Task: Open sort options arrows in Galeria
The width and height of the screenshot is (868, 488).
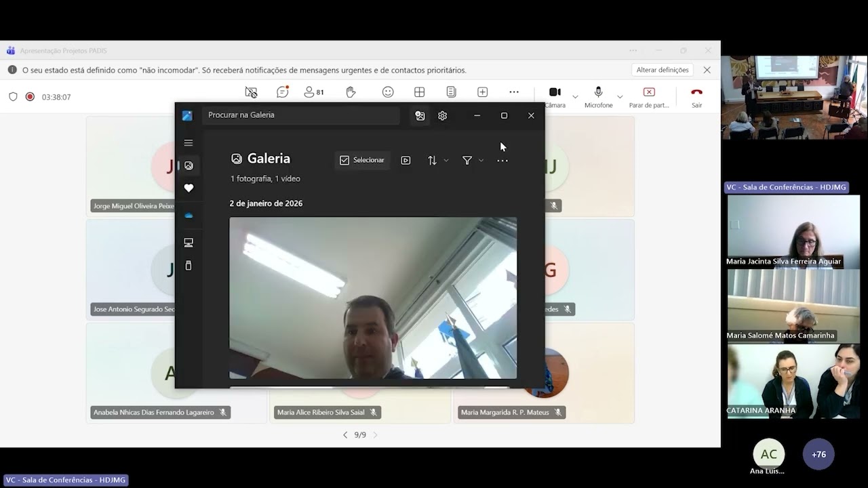Action: point(437,161)
